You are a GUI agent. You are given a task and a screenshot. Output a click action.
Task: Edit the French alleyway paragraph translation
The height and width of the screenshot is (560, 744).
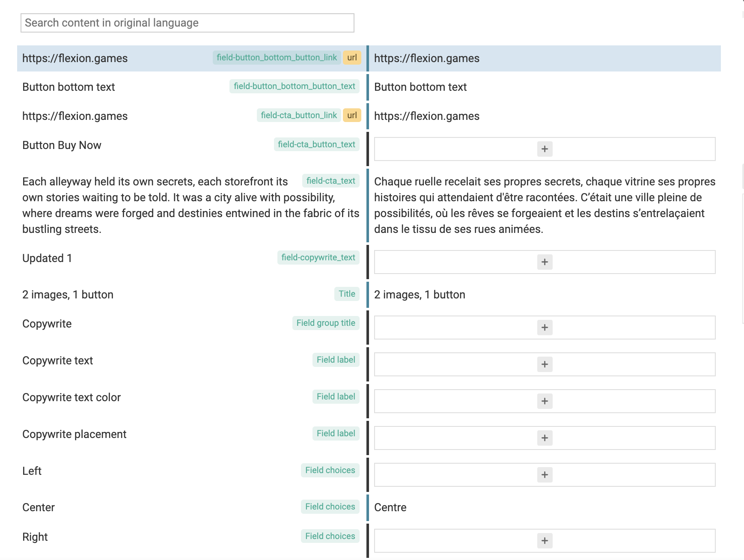(544, 206)
